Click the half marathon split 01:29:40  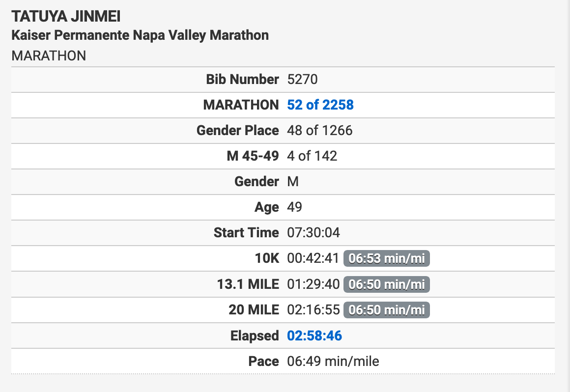[x=313, y=284]
